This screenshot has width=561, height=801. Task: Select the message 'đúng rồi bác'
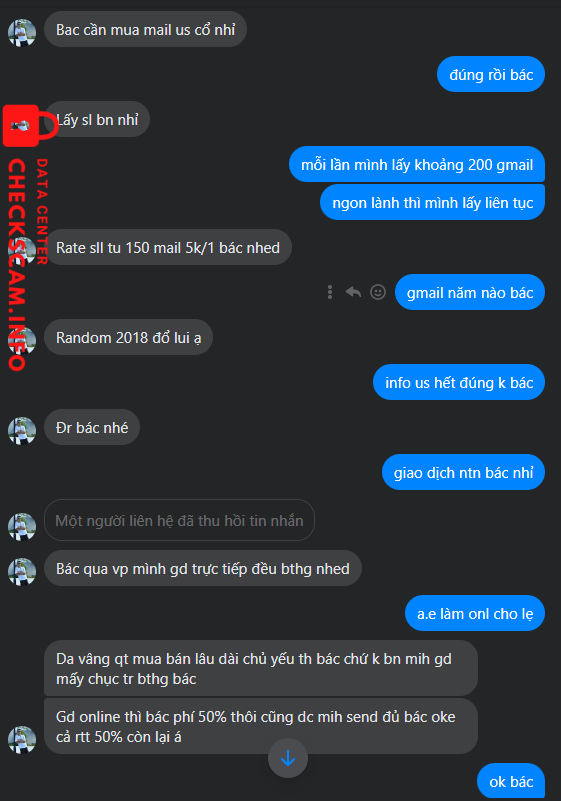tap(491, 75)
